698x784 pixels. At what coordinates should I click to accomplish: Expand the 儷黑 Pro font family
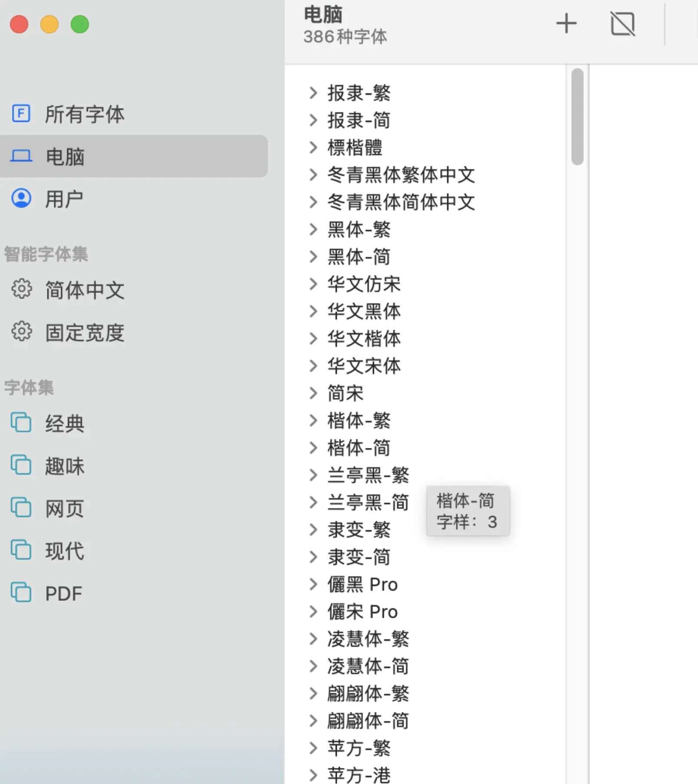click(313, 584)
